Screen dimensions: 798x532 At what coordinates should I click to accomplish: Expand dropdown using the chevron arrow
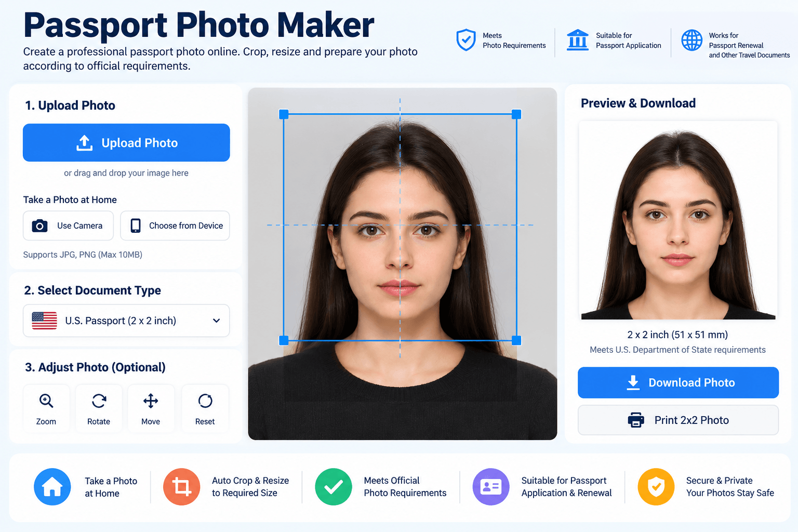pos(217,321)
